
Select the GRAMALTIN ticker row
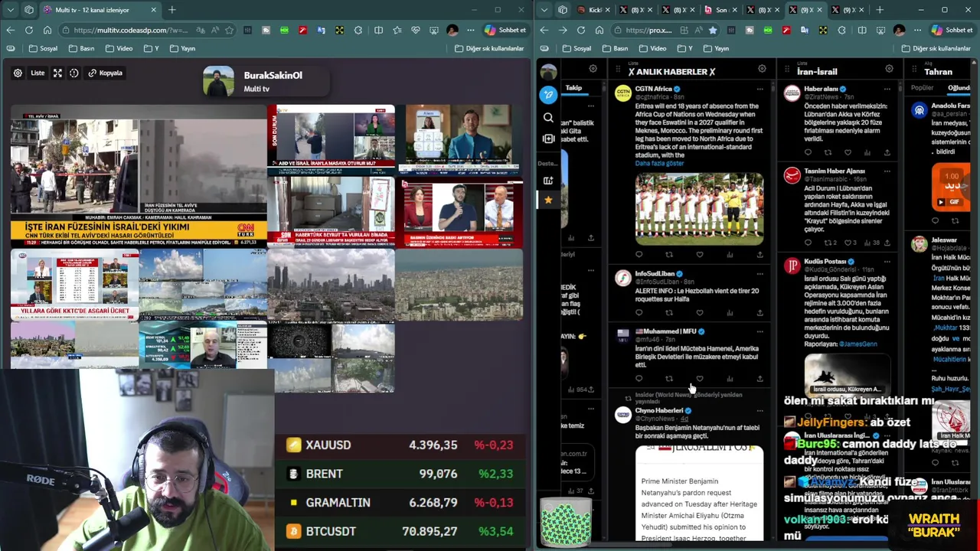pos(400,503)
